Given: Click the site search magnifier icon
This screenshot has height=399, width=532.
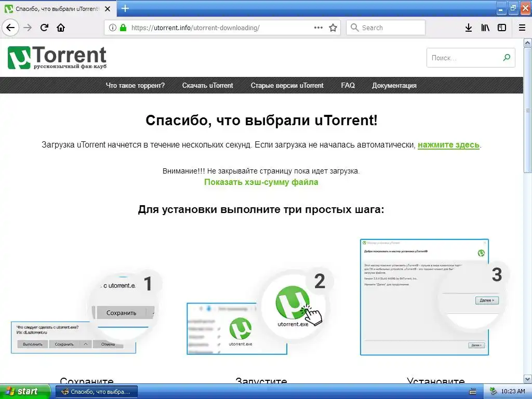Looking at the screenshot, I should 507,57.
